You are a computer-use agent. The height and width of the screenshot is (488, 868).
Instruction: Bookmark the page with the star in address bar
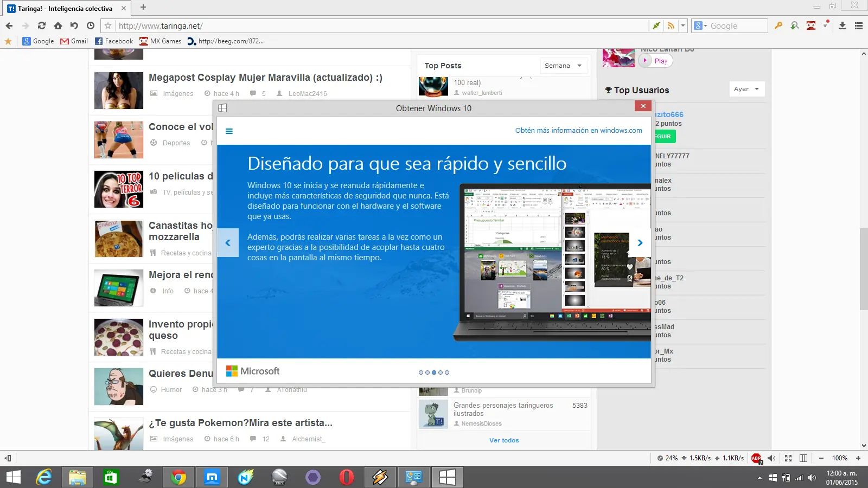(108, 25)
